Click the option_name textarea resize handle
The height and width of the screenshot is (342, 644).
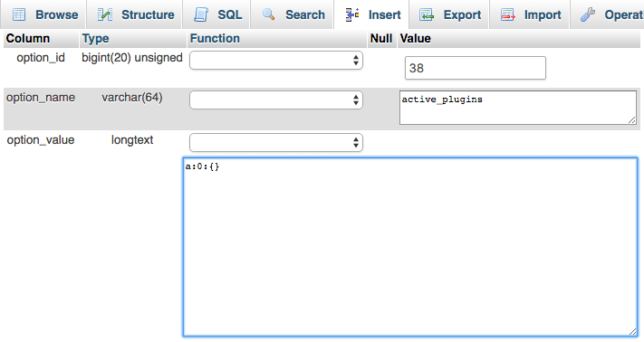(x=632, y=120)
